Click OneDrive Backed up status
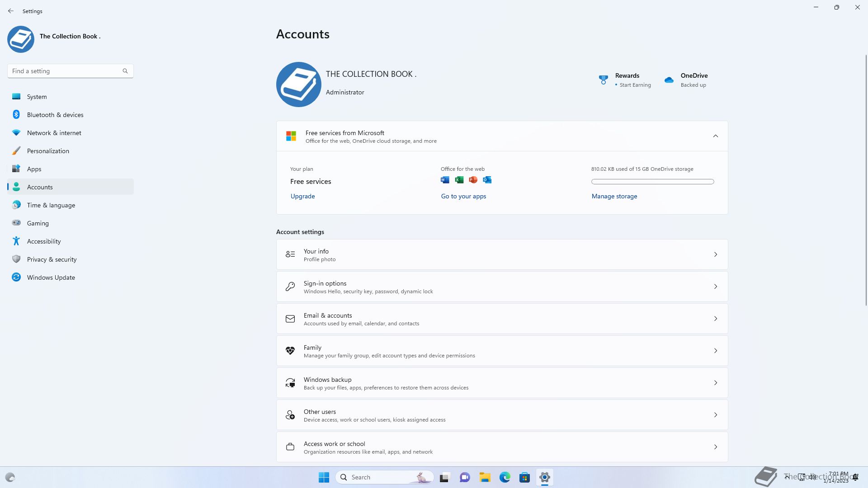The height and width of the screenshot is (488, 868). pos(693,85)
